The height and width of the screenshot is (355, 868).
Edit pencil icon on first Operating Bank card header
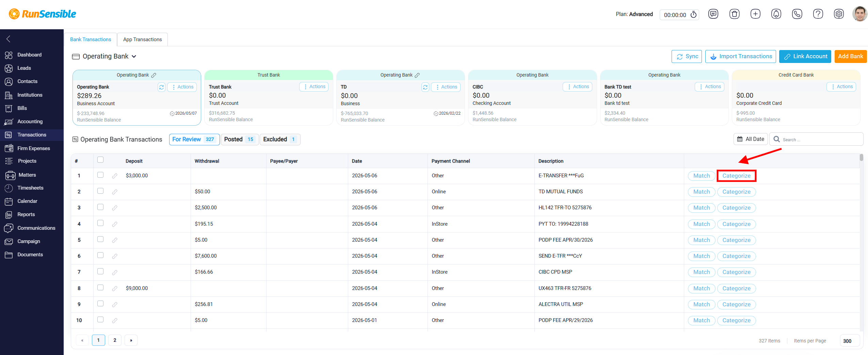click(x=154, y=75)
